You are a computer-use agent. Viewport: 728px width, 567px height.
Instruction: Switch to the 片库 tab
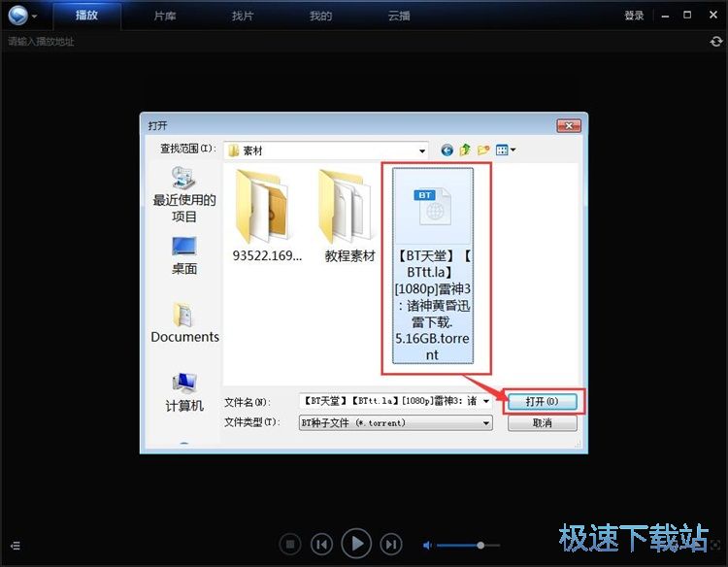point(165,16)
